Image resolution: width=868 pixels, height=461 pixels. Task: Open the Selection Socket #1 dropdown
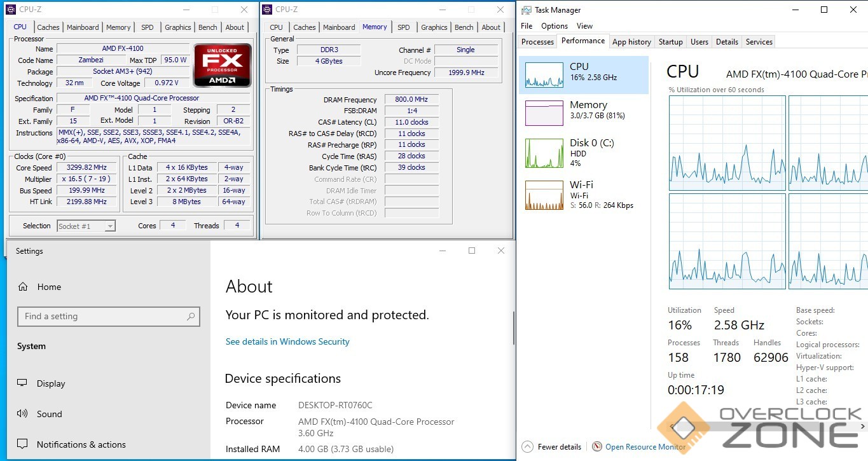(110, 226)
